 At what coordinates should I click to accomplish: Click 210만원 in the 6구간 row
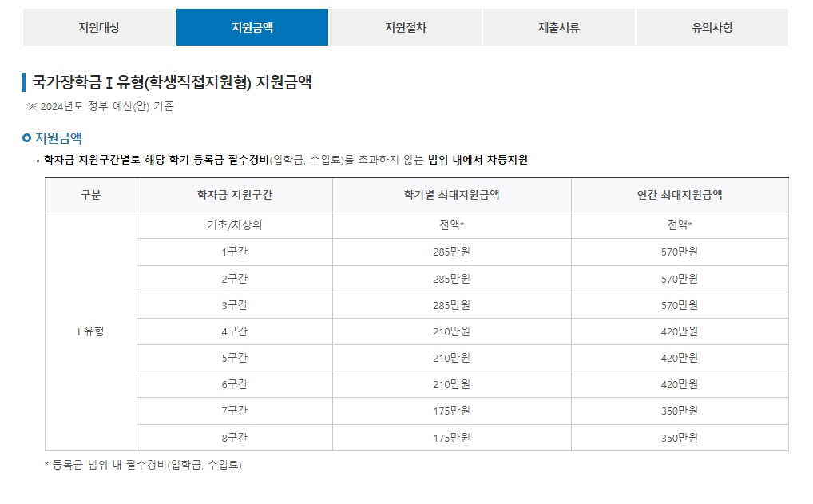(x=451, y=384)
